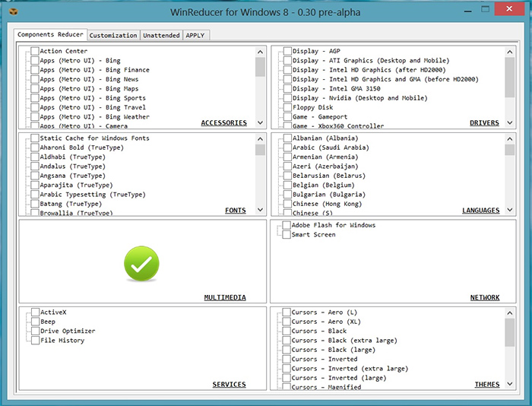532x406 pixels.
Task: Check the Albanian (Albania) checkbox
Action: pos(287,138)
